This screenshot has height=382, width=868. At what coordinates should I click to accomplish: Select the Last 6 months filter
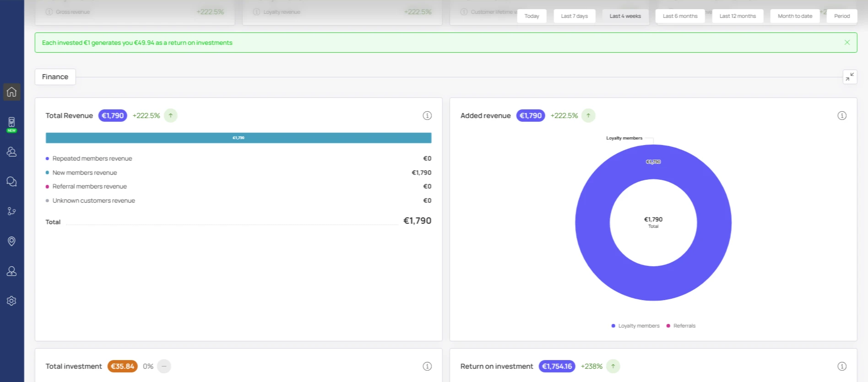pyautogui.click(x=680, y=16)
